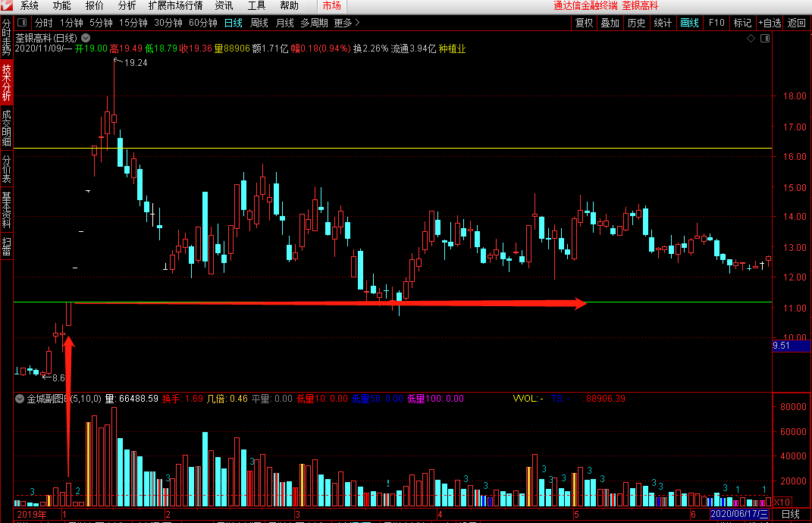Image resolution: width=812 pixels, height=523 pixels.
Task: Click the 返回 back button
Action: tap(797, 23)
